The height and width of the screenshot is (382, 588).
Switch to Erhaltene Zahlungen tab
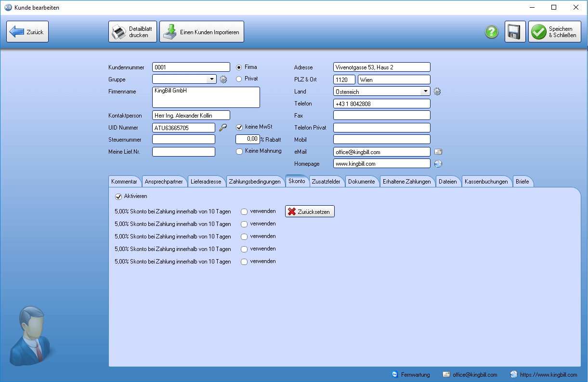pos(407,182)
